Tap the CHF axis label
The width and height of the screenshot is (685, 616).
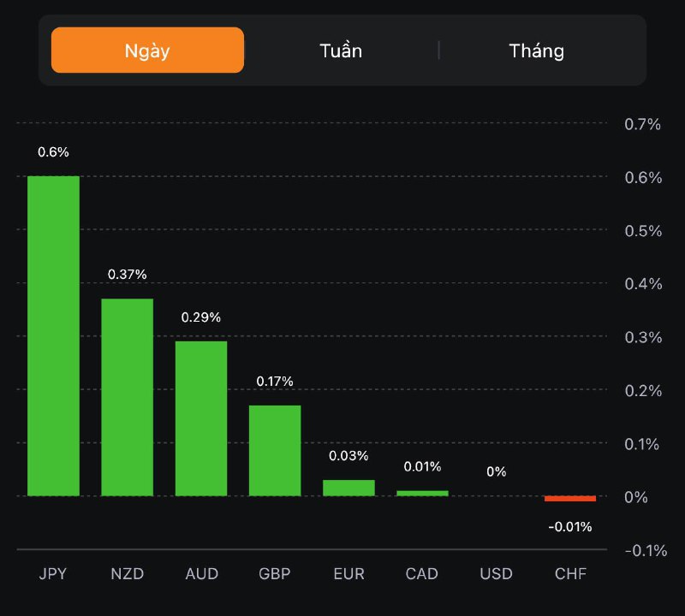570,573
